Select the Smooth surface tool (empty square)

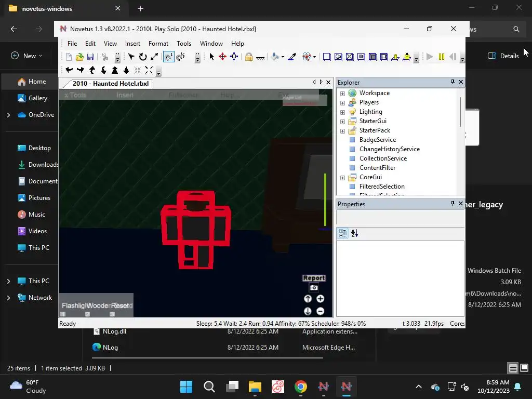[x=327, y=57]
